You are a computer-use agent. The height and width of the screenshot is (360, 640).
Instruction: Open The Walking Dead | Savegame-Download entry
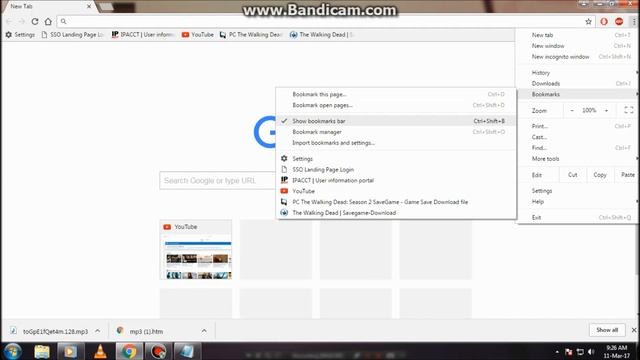point(396,213)
